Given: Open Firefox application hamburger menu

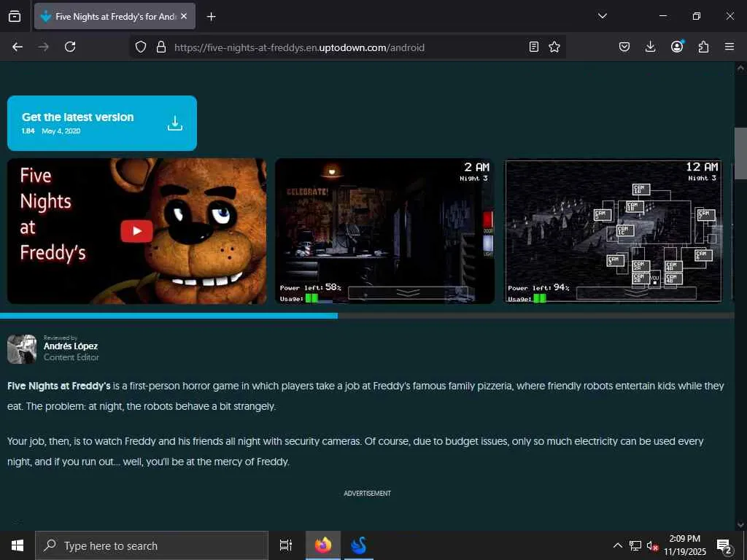Looking at the screenshot, I should click(x=729, y=47).
